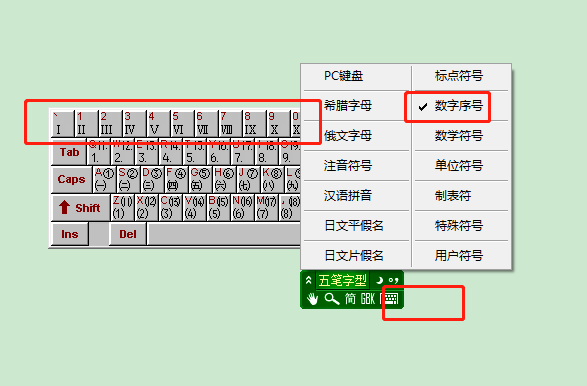The image size is (587, 386).
Task: Click the U key showing 7.
Action: (x=243, y=152)
